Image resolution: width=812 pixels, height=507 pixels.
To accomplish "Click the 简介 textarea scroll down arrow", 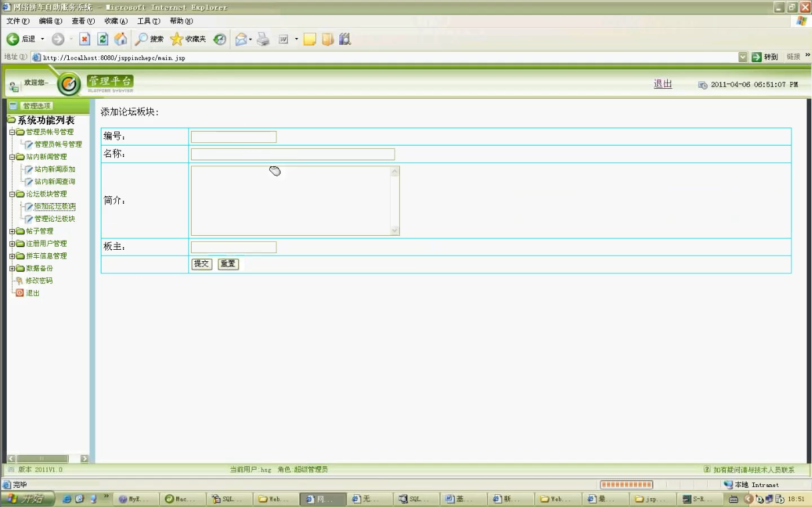I will [395, 230].
